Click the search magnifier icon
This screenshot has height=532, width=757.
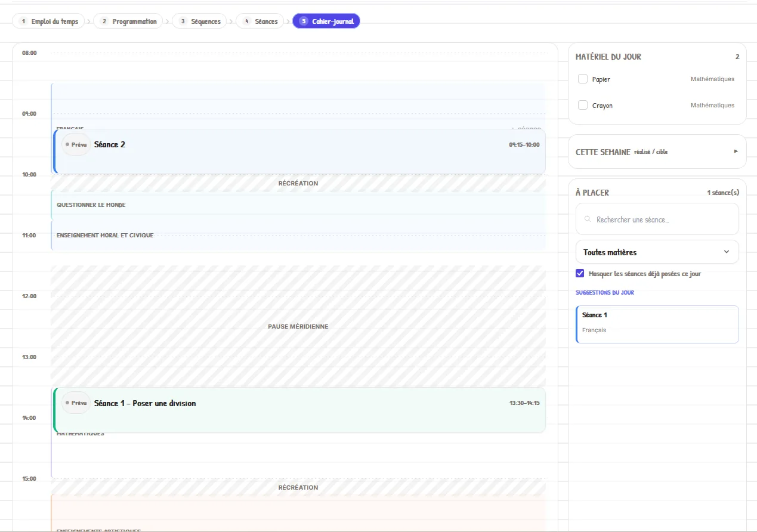coord(588,219)
